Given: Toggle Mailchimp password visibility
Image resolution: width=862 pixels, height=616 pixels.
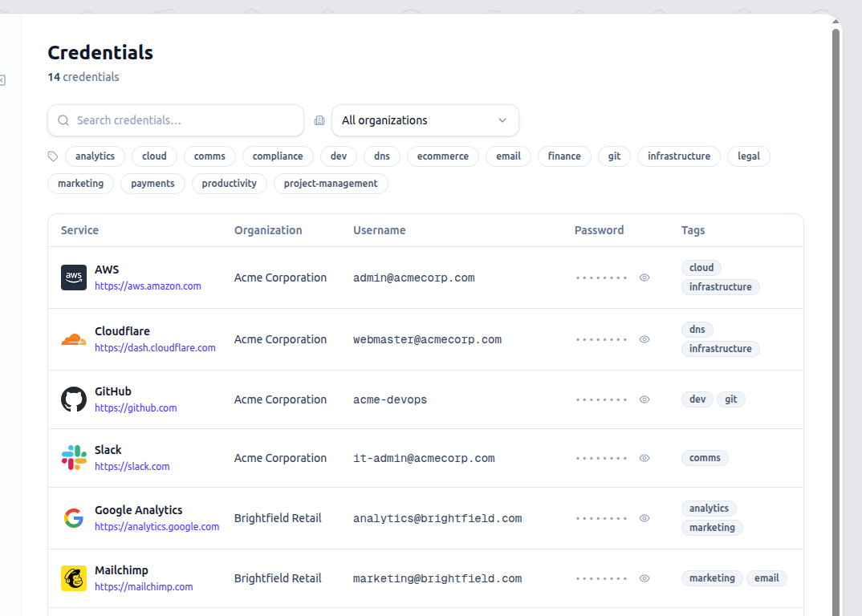Looking at the screenshot, I should coord(644,578).
